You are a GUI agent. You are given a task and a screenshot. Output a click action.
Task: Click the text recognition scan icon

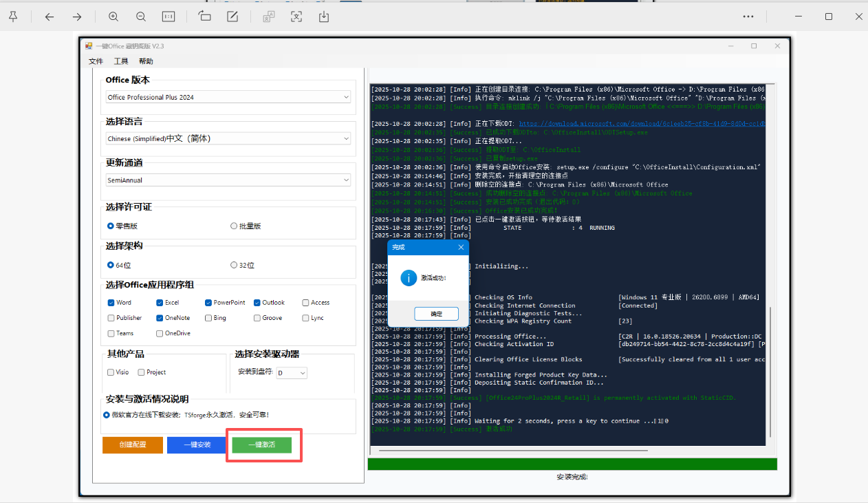coord(296,17)
